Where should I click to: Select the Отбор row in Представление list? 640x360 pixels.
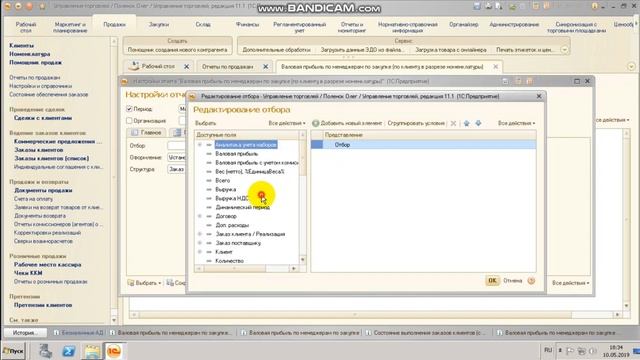[423, 145]
